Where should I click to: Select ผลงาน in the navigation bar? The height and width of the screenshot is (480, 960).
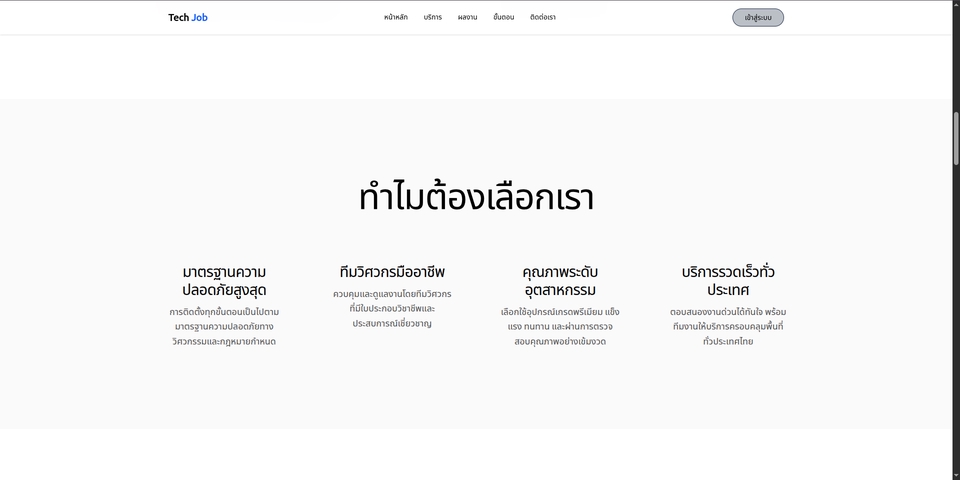pyautogui.click(x=467, y=17)
